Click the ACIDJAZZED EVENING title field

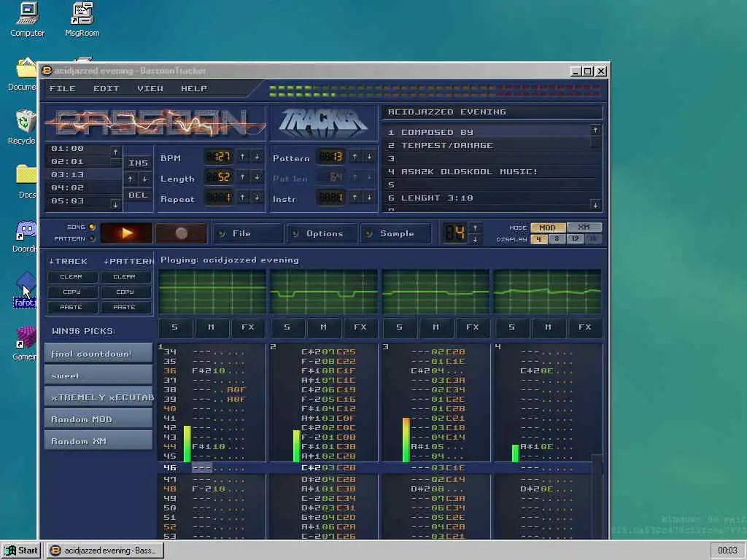(x=492, y=112)
